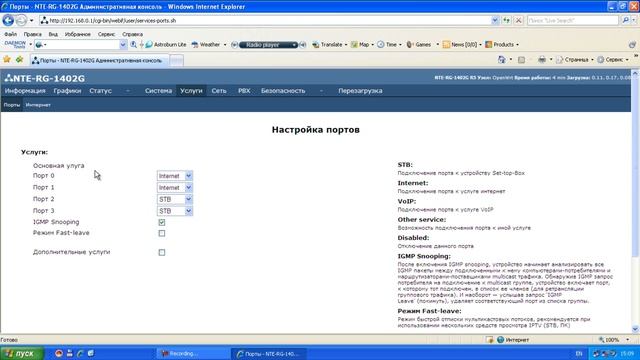Open the Порт 3 service dropdown
The image size is (640, 360).
(174, 211)
